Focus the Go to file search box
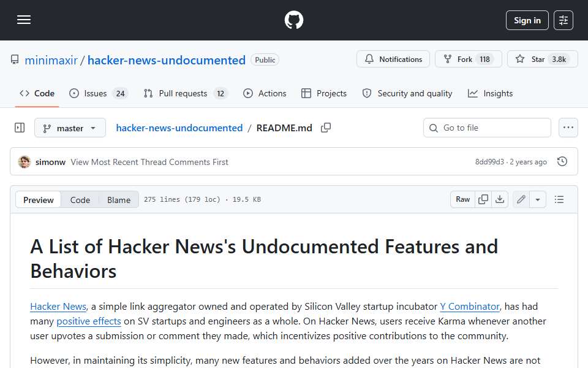This screenshot has width=588, height=368. (487, 128)
